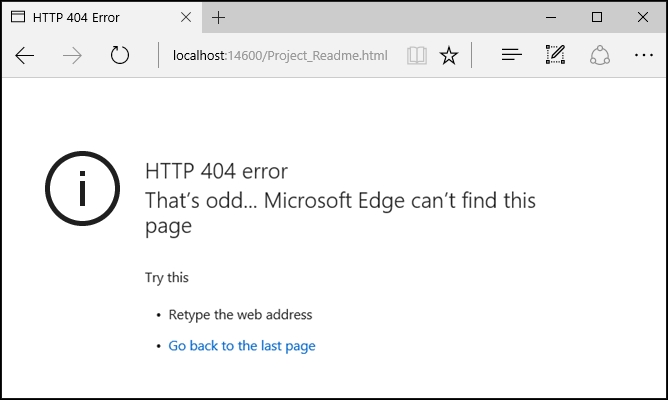Click the localhost address bar
Image resolution: width=668 pixels, height=400 pixels.
[280, 55]
